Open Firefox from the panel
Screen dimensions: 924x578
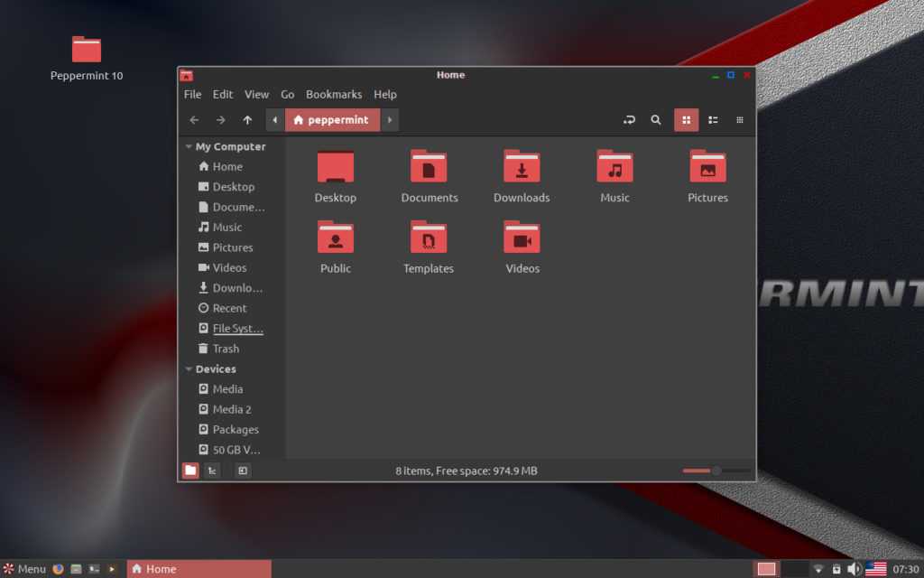click(59, 569)
